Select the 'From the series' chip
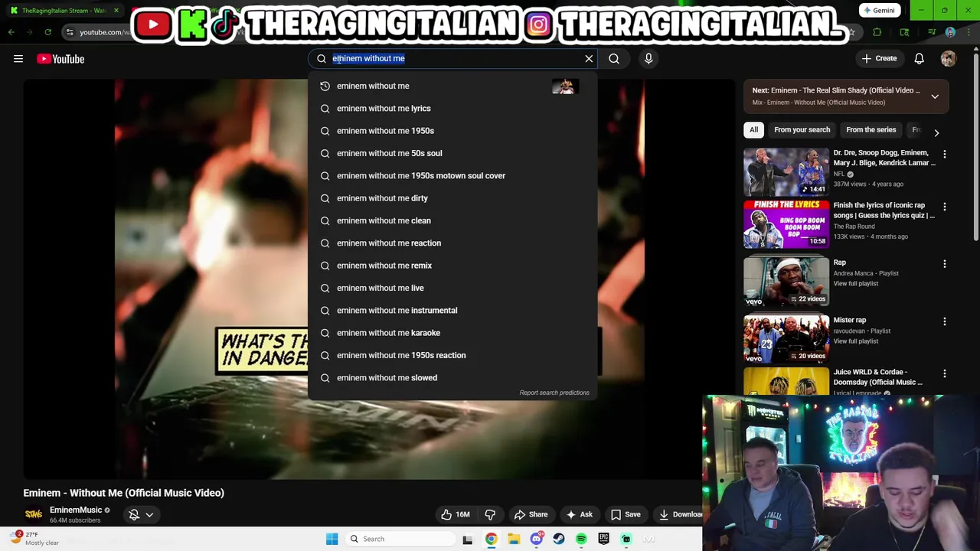The height and width of the screenshot is (551, 980). 871,130
